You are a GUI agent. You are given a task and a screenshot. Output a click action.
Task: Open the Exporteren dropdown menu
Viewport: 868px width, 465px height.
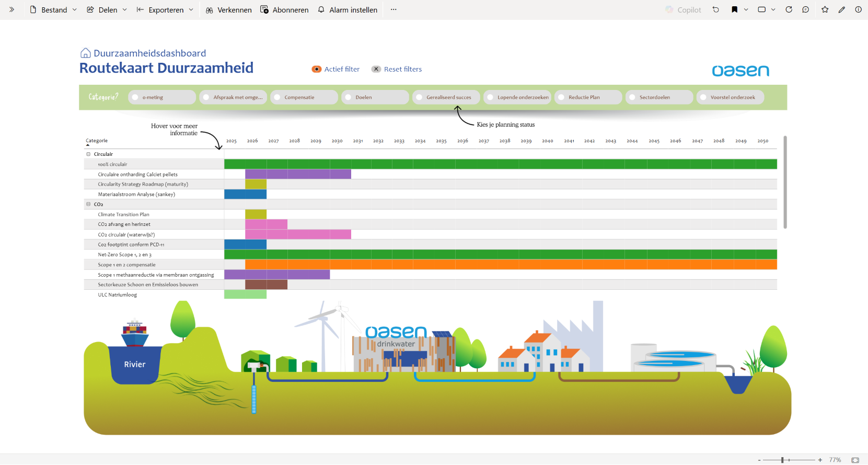[165, 10]
